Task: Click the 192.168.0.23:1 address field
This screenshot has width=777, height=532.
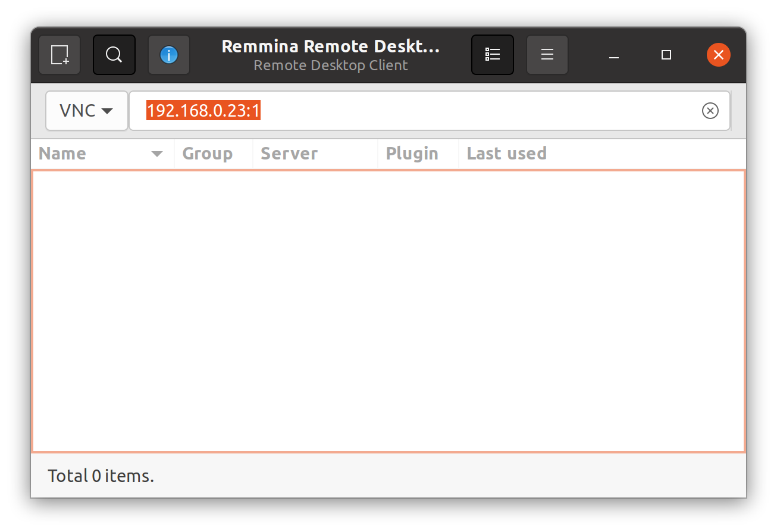Action: coord(430,111)
